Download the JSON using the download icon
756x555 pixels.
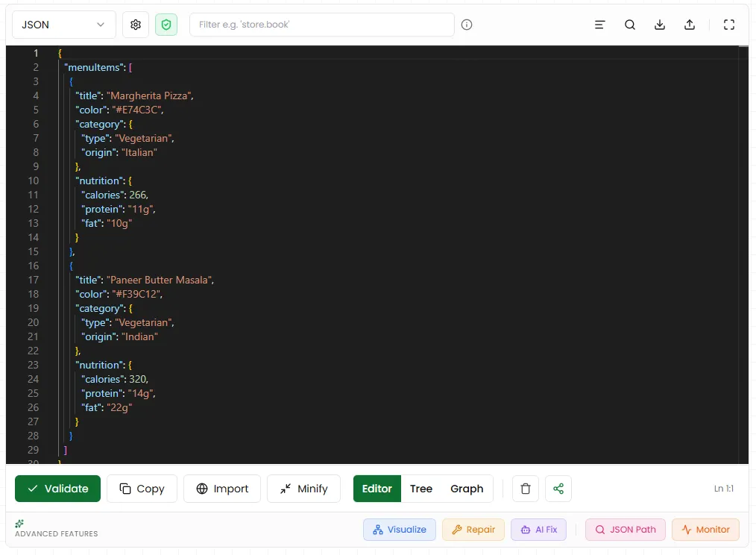click(x=659, y=24)
